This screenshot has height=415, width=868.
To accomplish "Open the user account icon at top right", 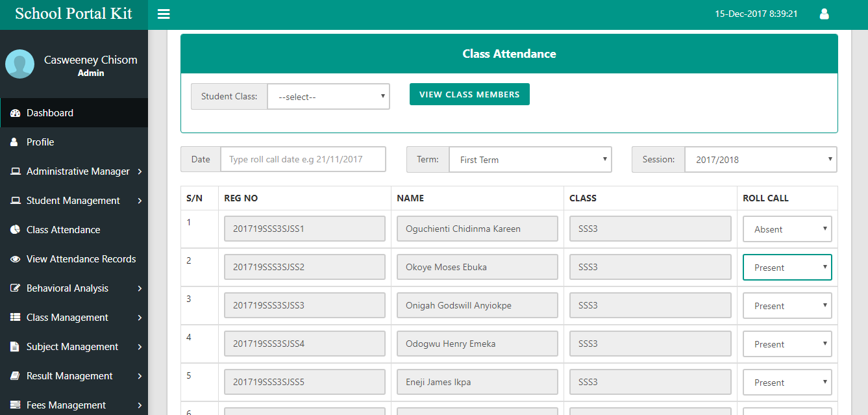I will pyautogui.click(x=825, y=14).
